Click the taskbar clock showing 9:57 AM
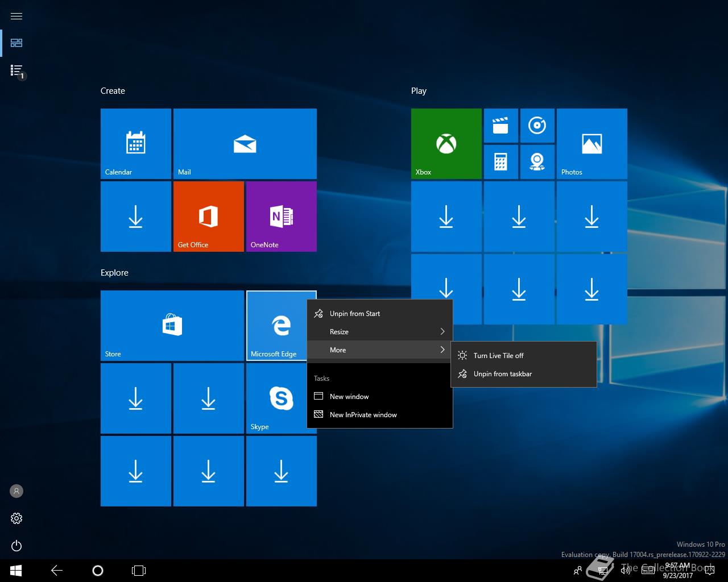This screenshot has width=728, height=582. pos(677,571)
